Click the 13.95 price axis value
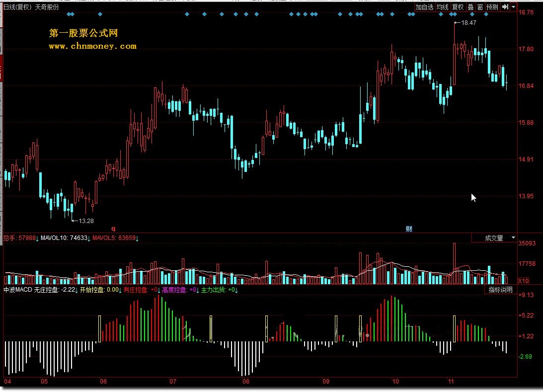Image resolution: width=543 pixels, height=392 pixels. 526,196
